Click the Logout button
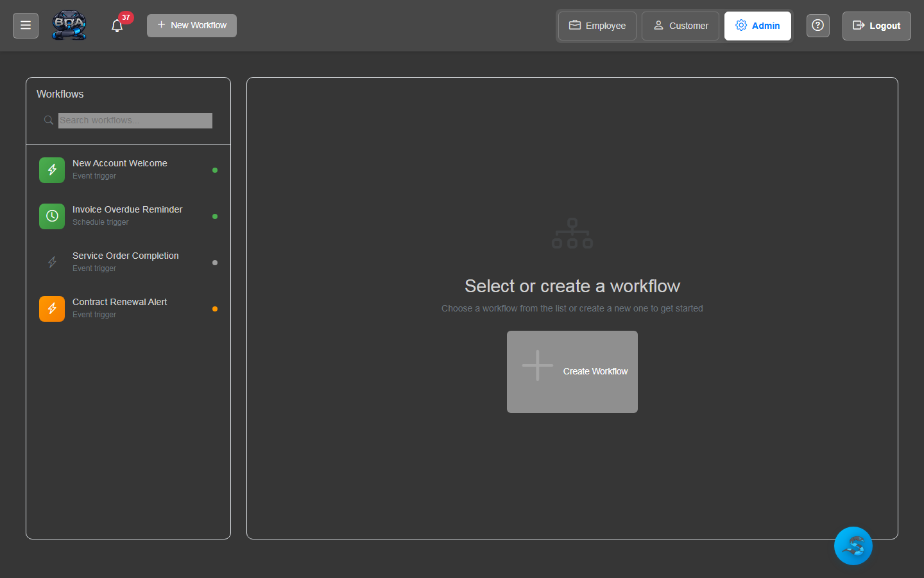Image resolution: width=924 pixels, height=578 pixels. coord(876,26)
